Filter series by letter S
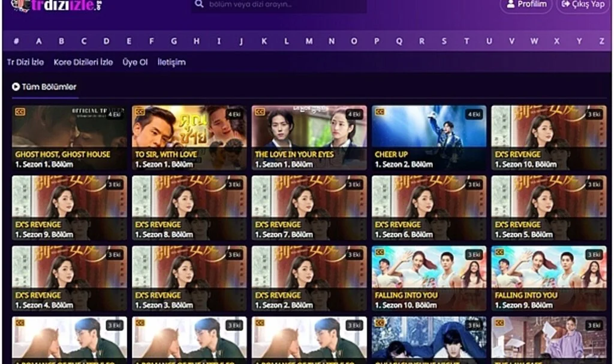The width and height of the screenshot is (614, 364). (x=444, y=41)
